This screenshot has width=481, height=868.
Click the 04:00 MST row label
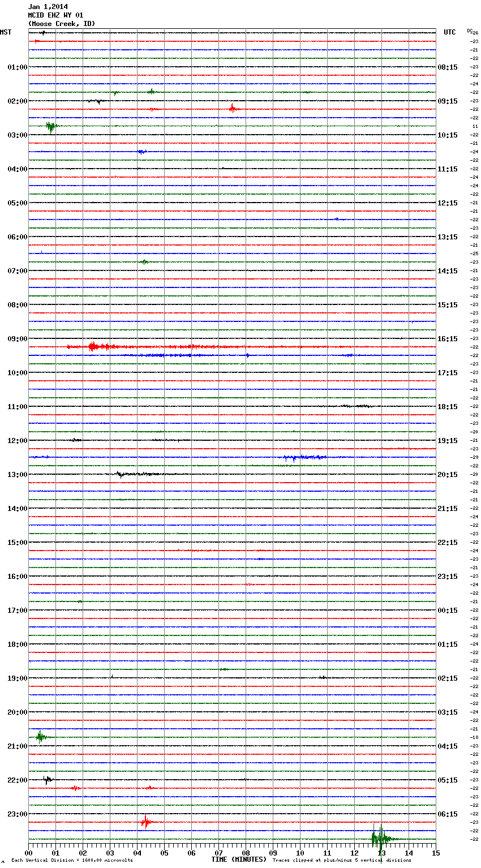coord(18,169)
